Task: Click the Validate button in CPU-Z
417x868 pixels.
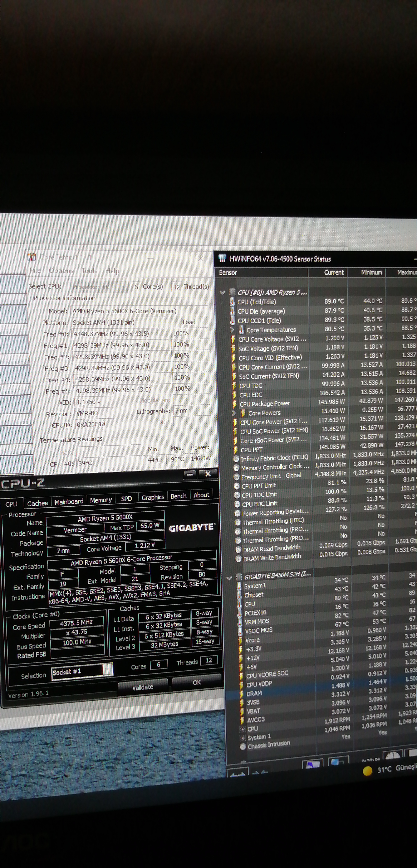Action: tap(142, 687)
